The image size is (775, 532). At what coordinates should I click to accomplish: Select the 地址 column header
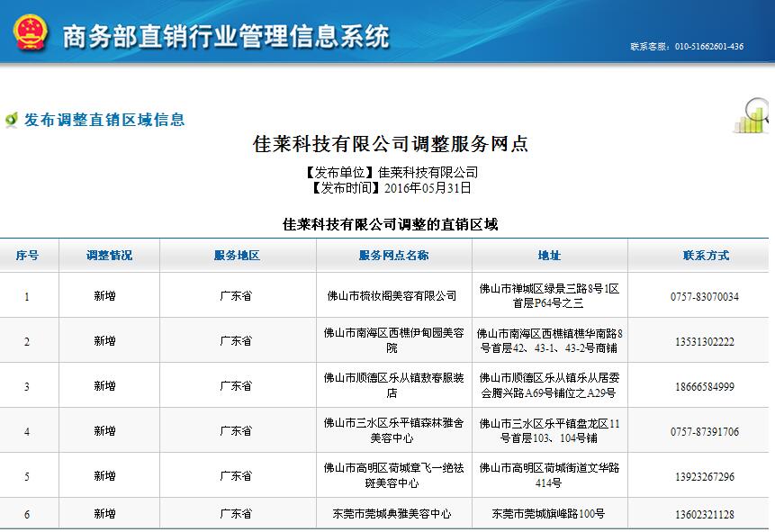(549, 256)
